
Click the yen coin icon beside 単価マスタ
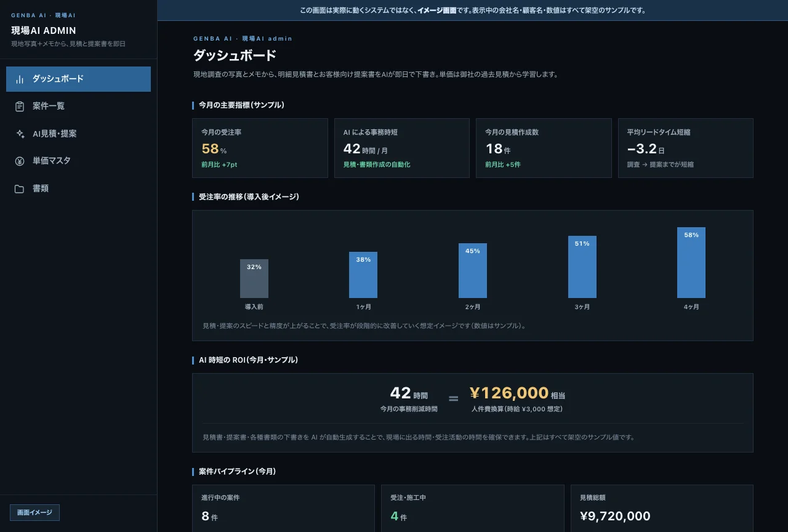tap(20, 161)
